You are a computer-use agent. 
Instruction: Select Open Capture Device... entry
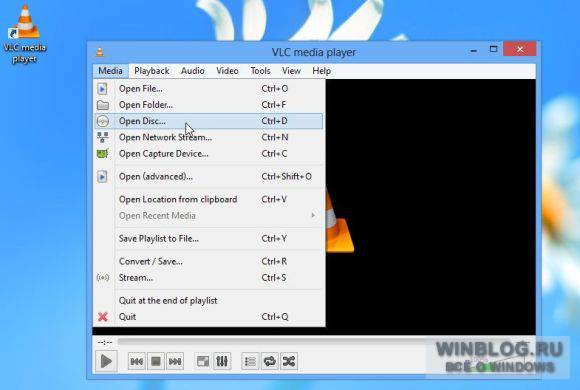click(209, 154)
